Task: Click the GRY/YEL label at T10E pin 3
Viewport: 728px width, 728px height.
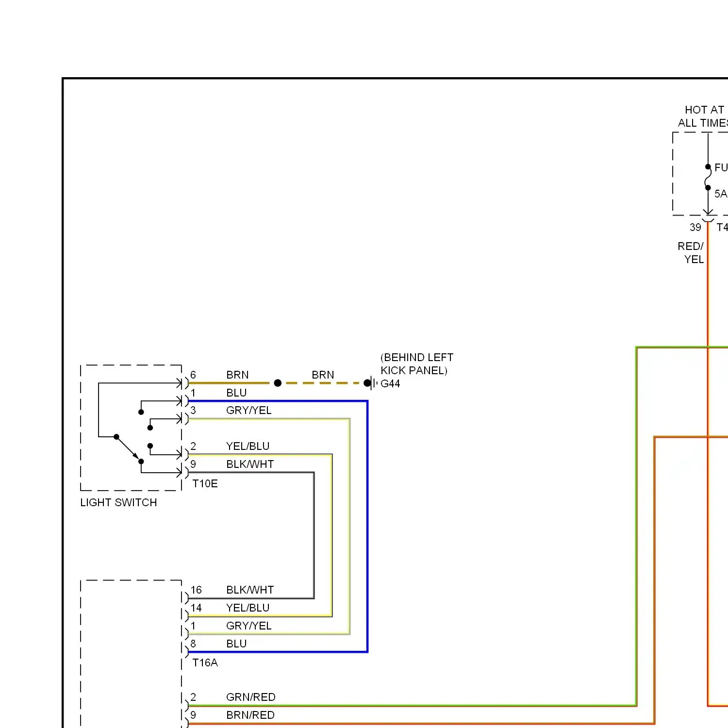Action: (x=249, y=410)
